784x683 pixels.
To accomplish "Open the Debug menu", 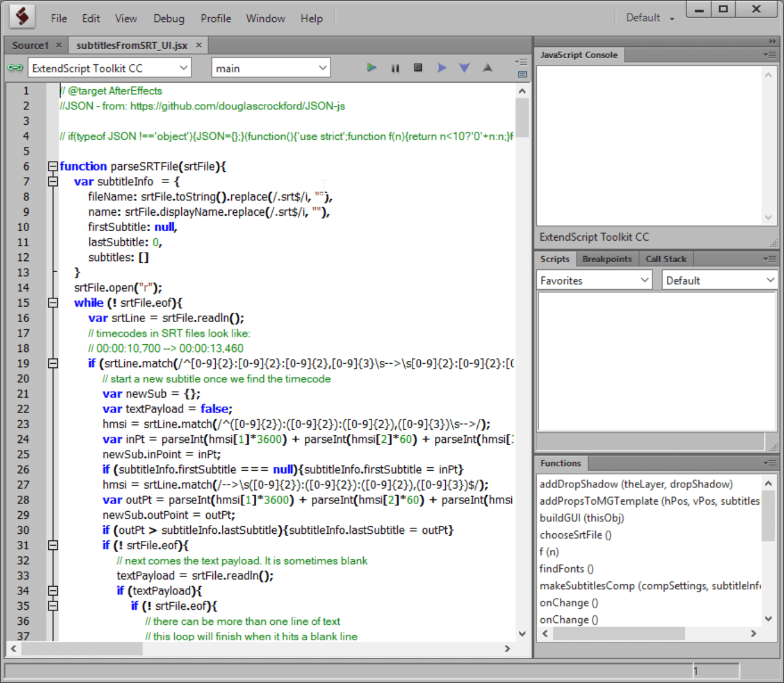I will (x=168, y=18).
